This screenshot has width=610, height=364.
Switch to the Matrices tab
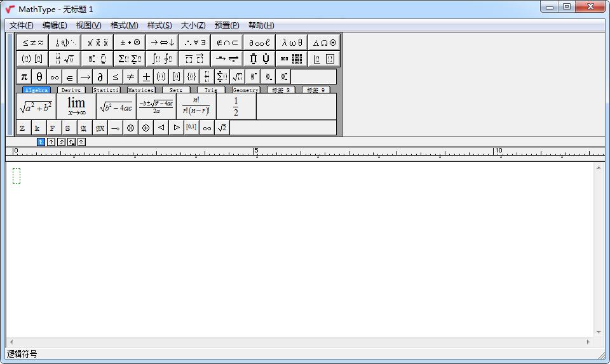[141, 90]
